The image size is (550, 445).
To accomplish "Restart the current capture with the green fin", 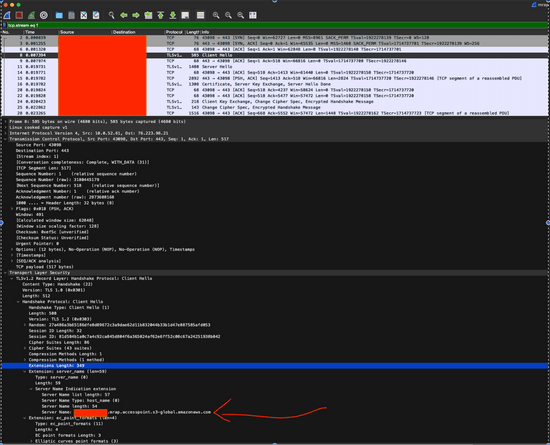I will (32, 15).
